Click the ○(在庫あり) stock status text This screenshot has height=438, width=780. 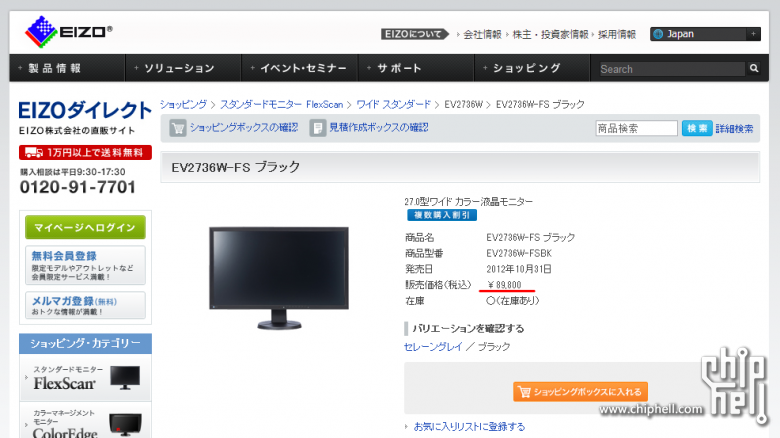point(512,301)
